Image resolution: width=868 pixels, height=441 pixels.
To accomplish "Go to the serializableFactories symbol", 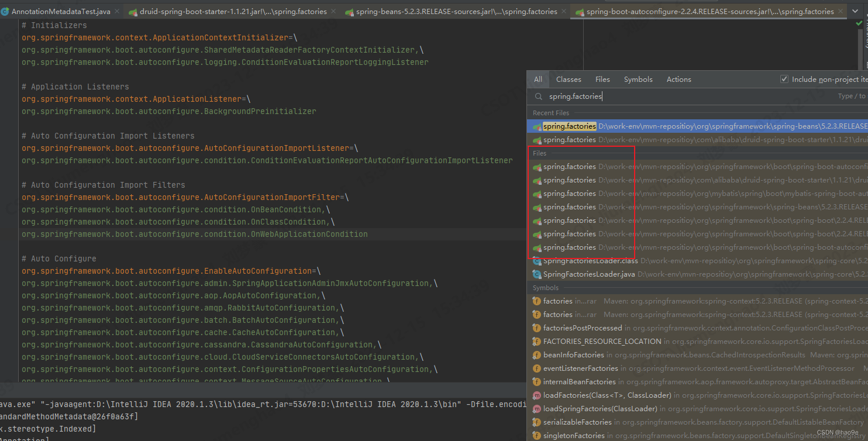I will [x=697, y=422].
